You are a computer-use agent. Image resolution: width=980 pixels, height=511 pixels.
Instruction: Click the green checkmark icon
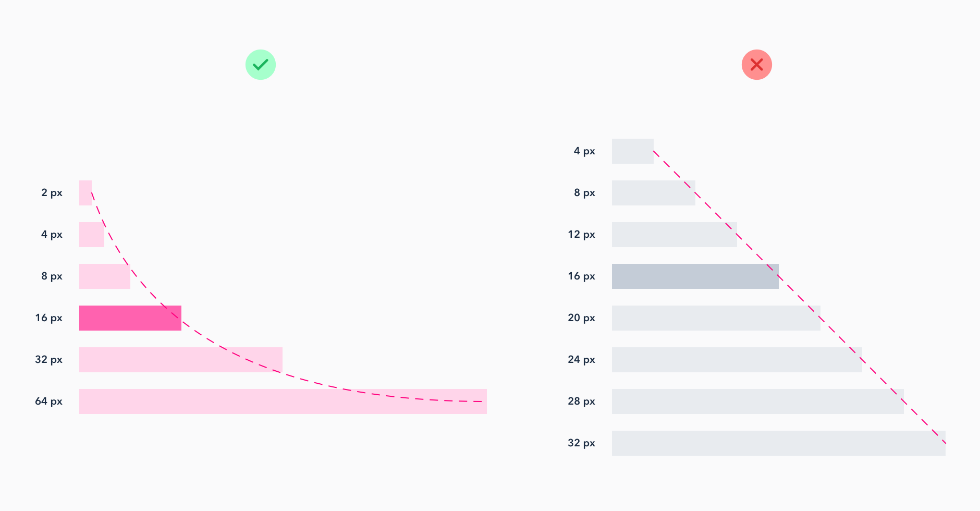(261, 65)
